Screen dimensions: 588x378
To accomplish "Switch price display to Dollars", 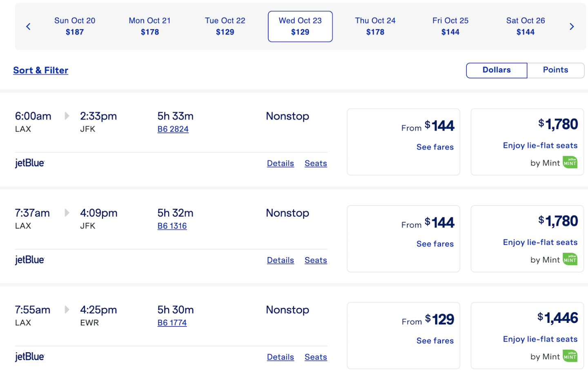I will 497,70.
